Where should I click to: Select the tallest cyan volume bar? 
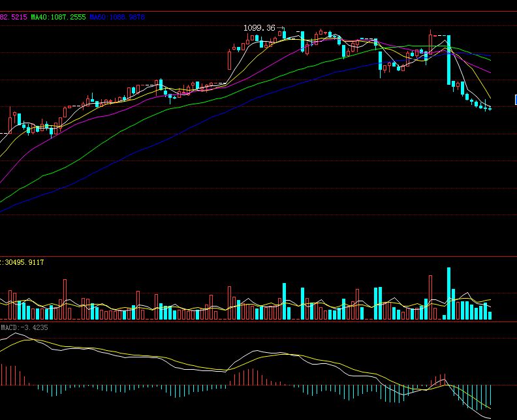tap(448, 293)
